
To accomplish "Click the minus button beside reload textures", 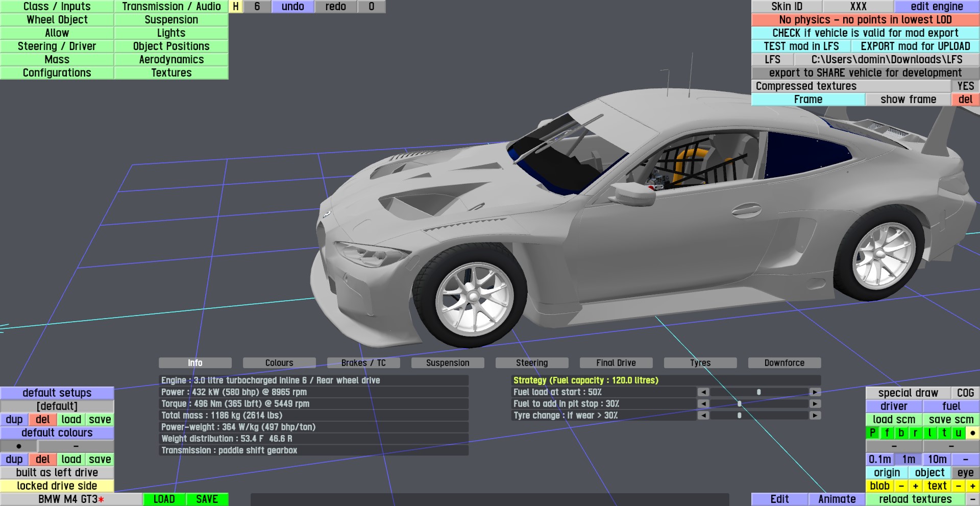I will pyautogui.click(x=973, y=499).
